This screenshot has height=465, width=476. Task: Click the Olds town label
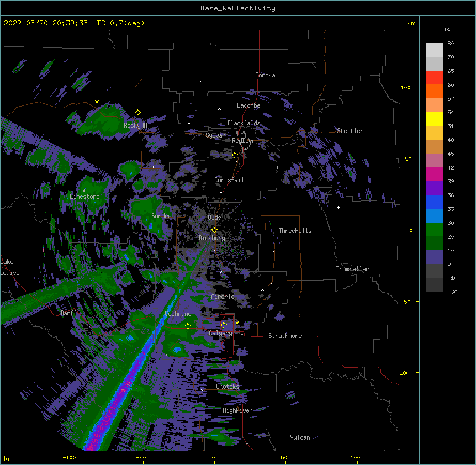(214, 218)
